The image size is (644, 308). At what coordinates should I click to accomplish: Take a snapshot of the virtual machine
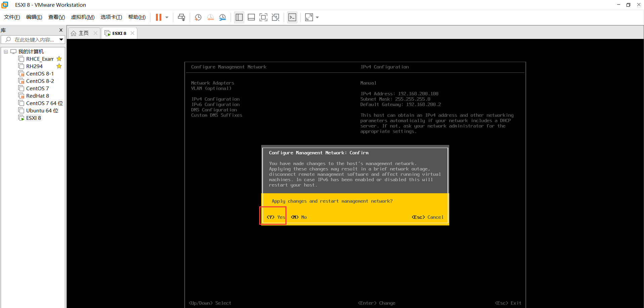point(198,17)
